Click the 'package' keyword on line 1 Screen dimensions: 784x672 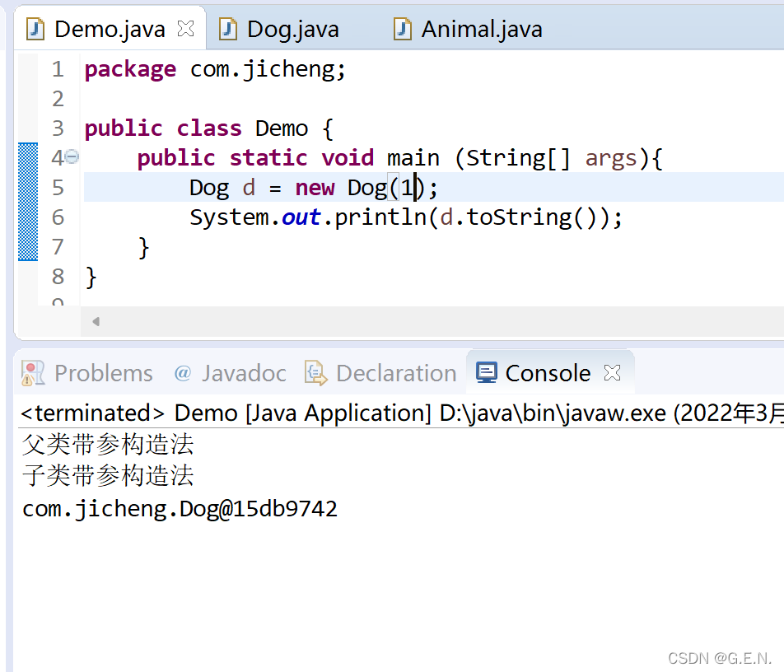point(130,69)
